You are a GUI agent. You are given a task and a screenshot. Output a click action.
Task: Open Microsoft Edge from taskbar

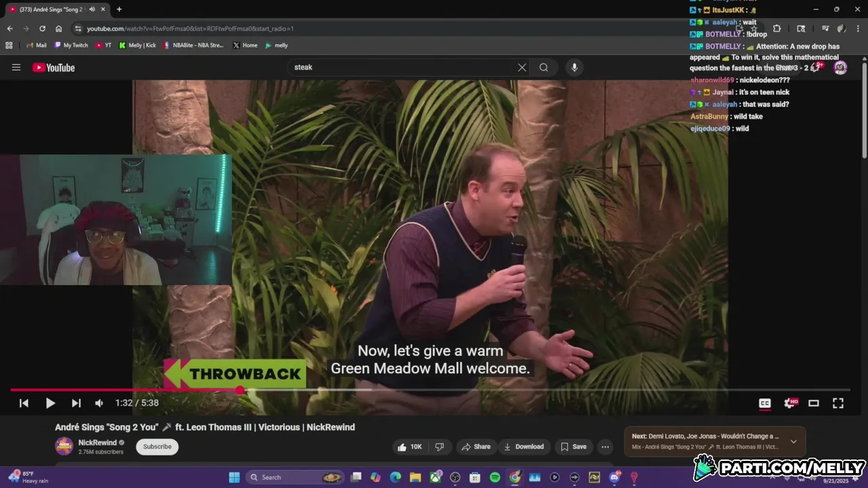(395, 477)
